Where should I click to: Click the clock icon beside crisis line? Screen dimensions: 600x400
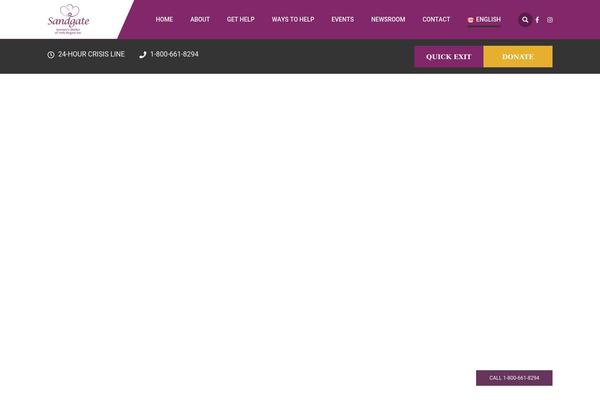tap(51, 55)
